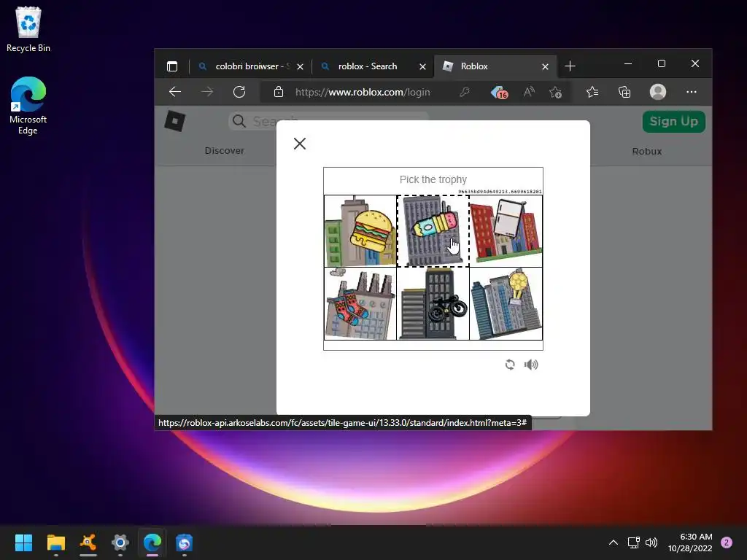Close the colobri broiwser tab

(300, 66)
